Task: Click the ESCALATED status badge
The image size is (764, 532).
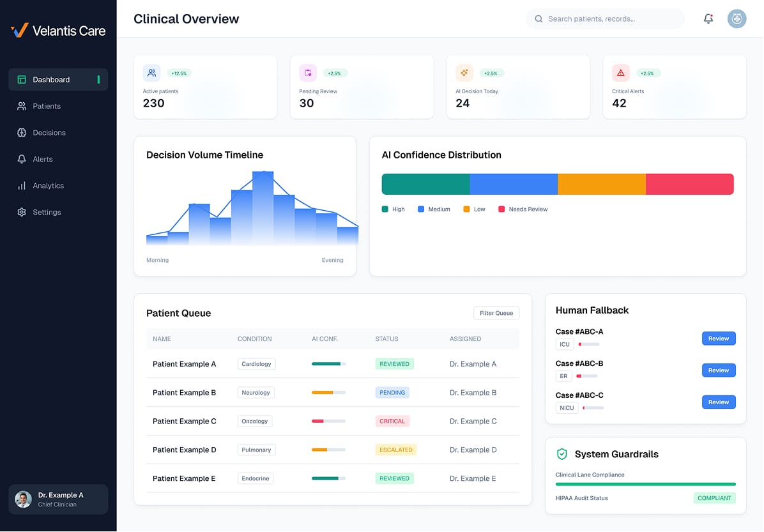Action: click(x=395, y=450)
